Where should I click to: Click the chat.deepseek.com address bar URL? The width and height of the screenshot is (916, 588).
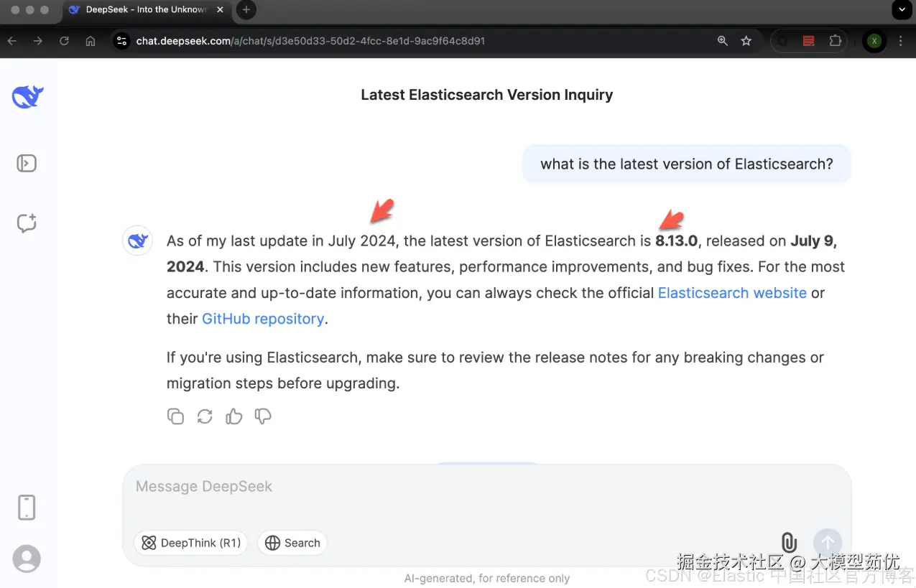pyautogui.click(x=310, y=41)
